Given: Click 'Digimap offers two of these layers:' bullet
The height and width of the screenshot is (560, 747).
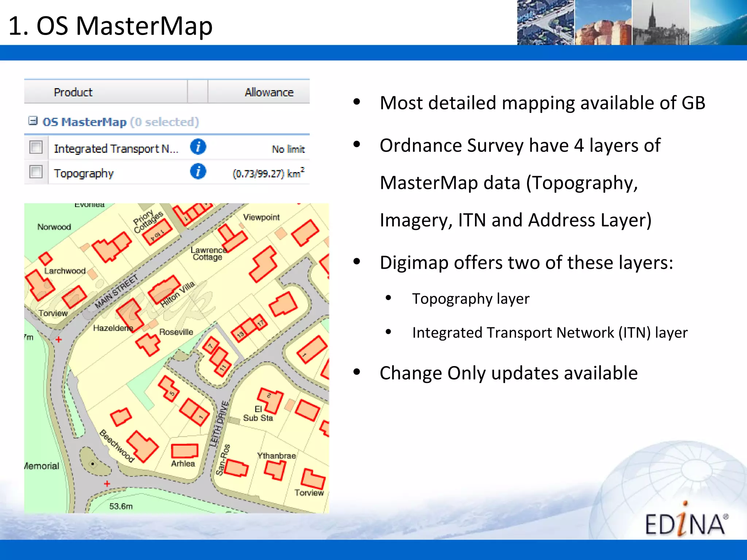Looking at the screenshot, I should point(526,262).
